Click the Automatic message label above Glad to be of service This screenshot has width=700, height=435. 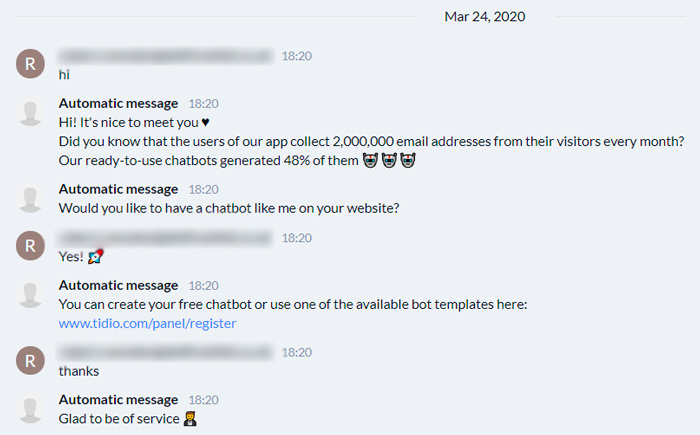click(118, 400)
